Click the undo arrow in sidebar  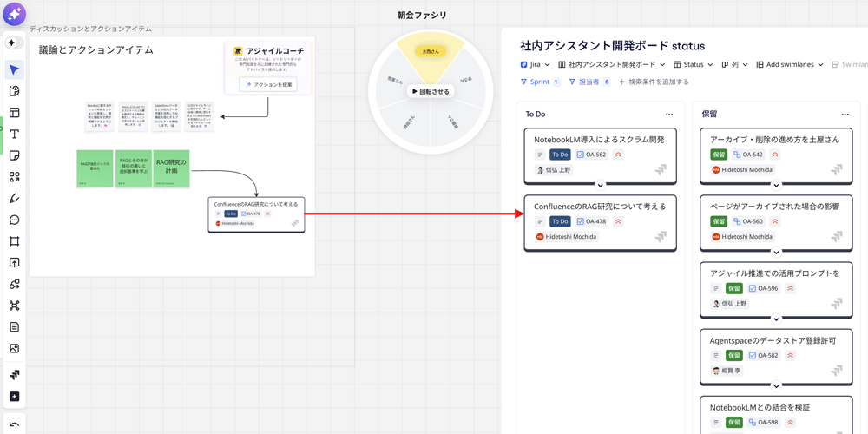click(15, 425)
